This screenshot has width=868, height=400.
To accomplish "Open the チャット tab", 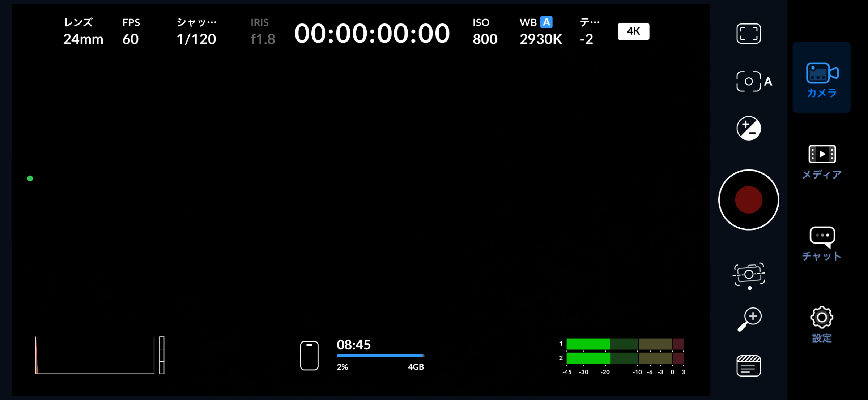I will coord(821,243).
